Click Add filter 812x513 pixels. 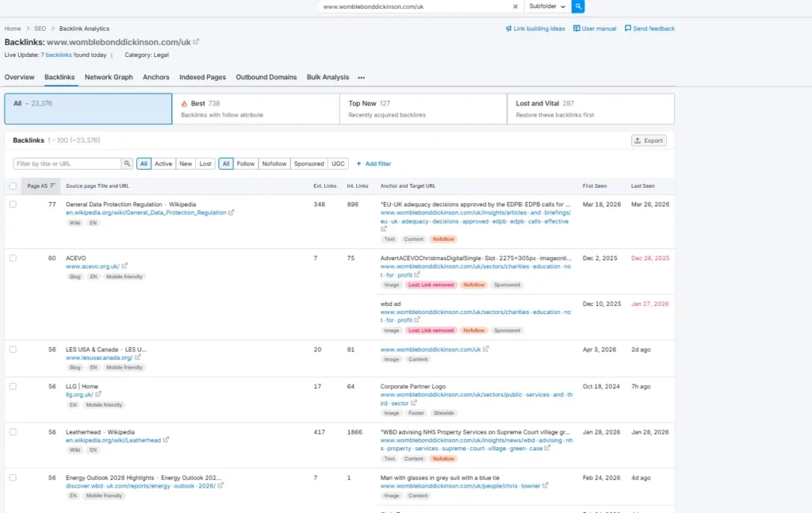374,163
